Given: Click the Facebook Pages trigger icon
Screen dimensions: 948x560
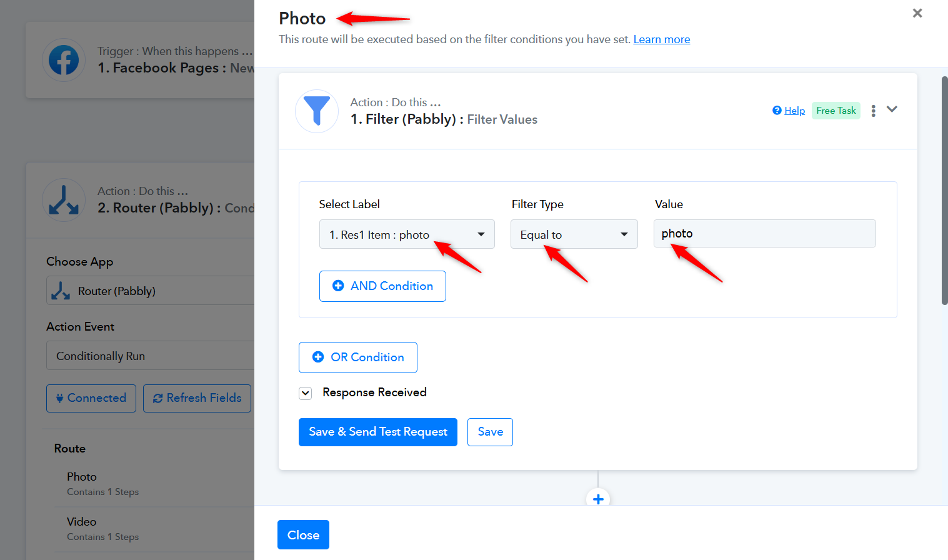Looking at the screenshot, I should tap(64, 61).
